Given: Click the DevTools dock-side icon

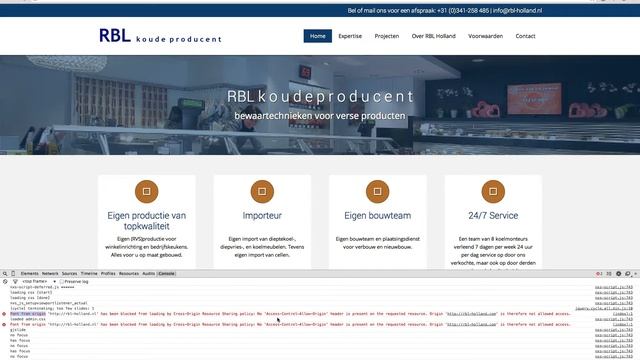Looking at the screenshot, I should click(628, 274).
